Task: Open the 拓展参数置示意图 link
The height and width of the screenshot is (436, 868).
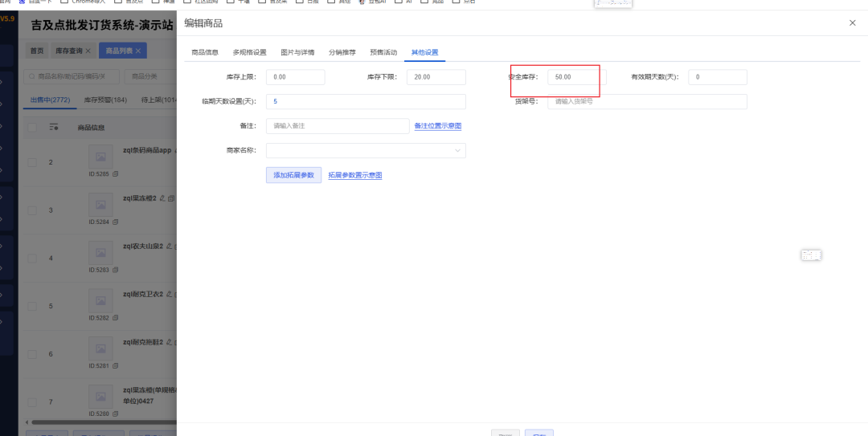Action: tap(355, 175)
